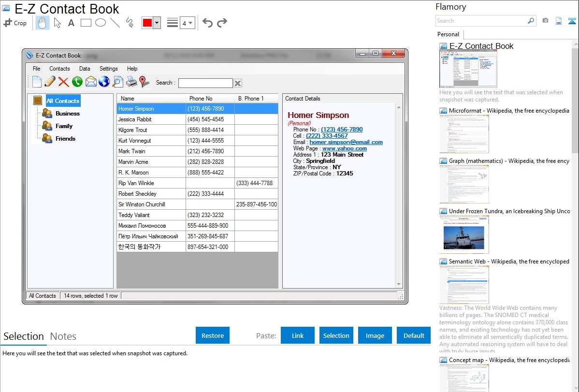Screen dimensions: 579x392
Task: Click the Paste Selection button
Action: click(336, 335)
